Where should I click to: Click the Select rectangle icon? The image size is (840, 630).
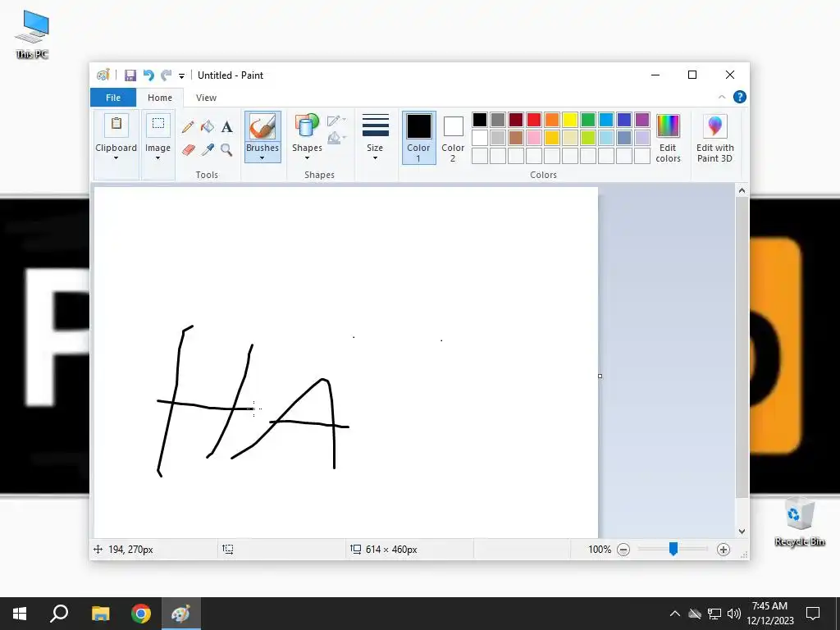[x=158, y=125]
